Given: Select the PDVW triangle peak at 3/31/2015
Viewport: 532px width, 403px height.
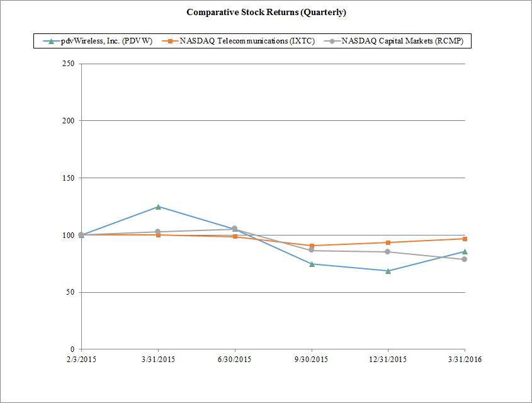Looking at the screenshot, I should [x=158, y=207].
